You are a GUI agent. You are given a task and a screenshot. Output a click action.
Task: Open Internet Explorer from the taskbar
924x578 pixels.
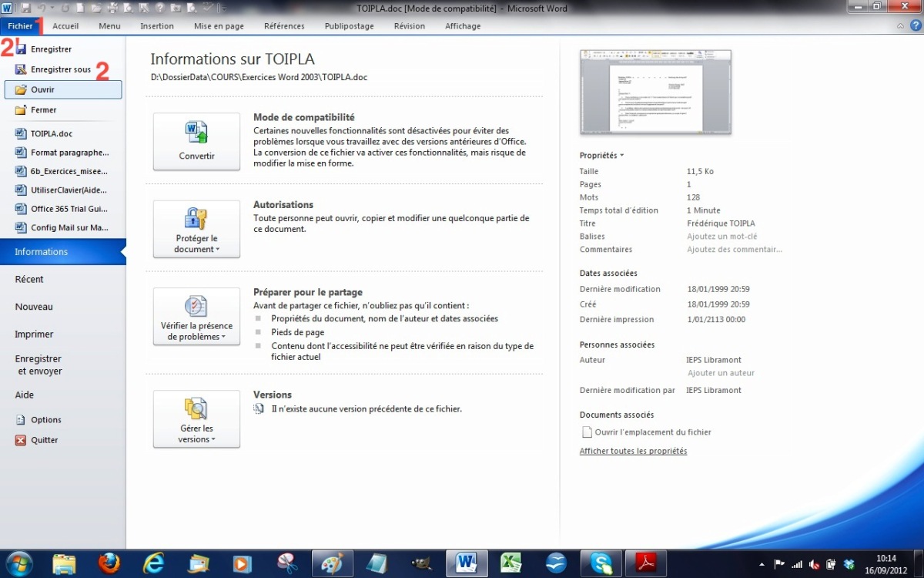click(x=154, y=563)
